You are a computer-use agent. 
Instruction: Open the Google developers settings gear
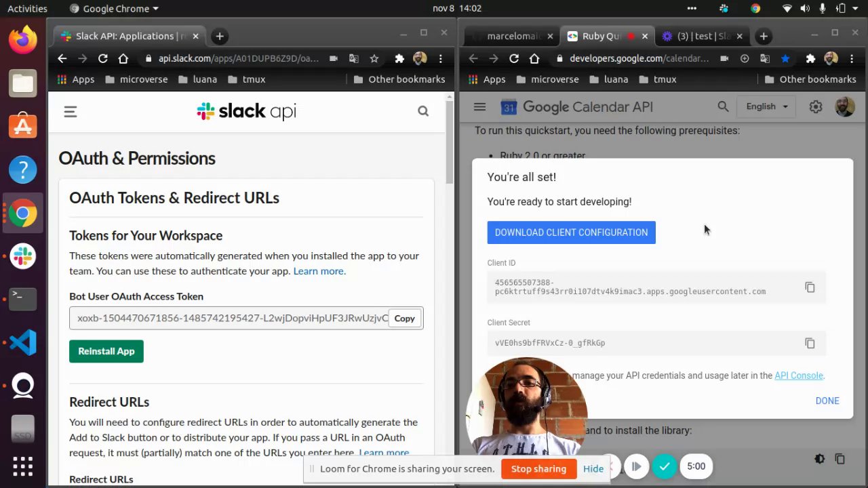coord(816,106)
